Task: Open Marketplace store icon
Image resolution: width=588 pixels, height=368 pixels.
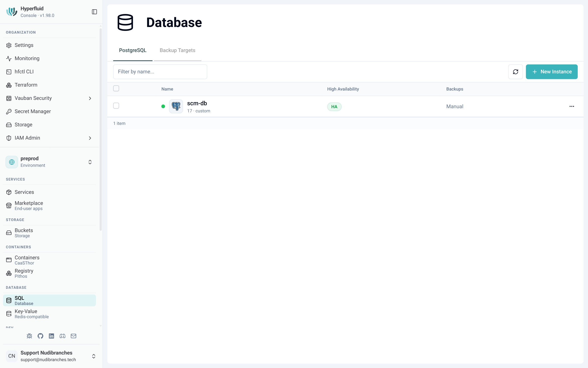Action: pos(9,206)
